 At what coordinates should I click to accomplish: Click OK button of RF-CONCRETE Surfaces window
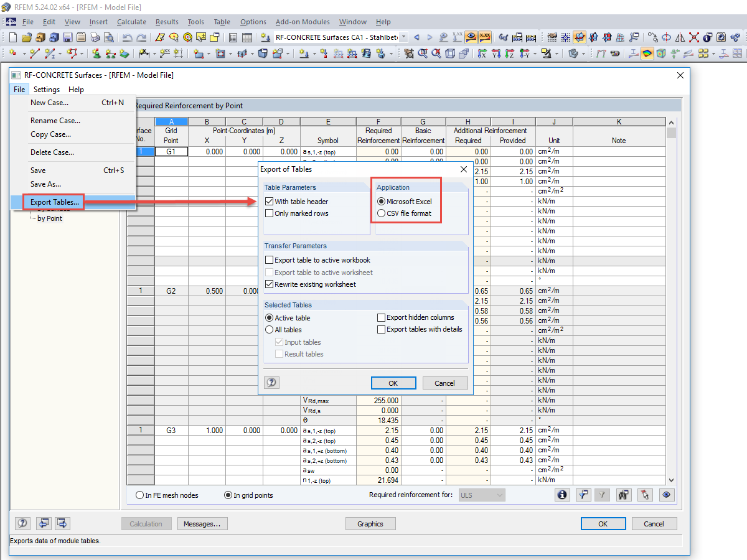coord(603,524)
